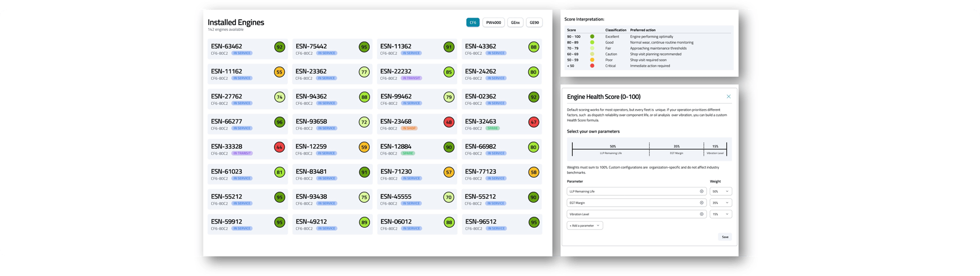Click the red Critical dot in score legend
Screen dimensions: 980x276
coord(592,66)
